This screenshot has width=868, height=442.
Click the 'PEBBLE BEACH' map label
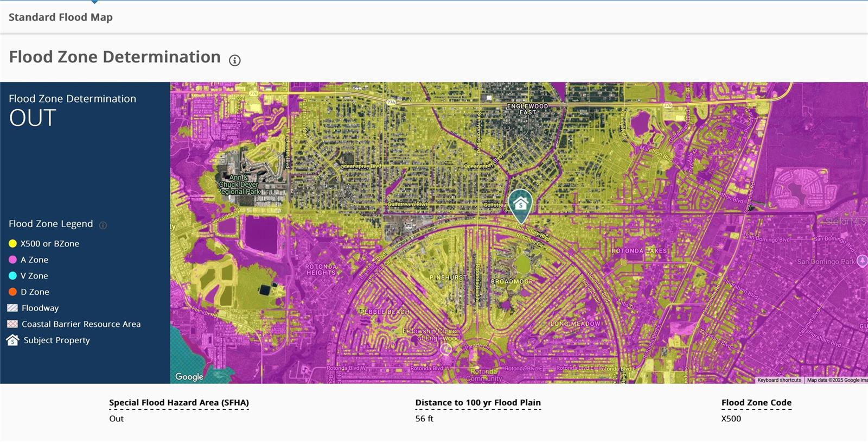coord(385,312)
